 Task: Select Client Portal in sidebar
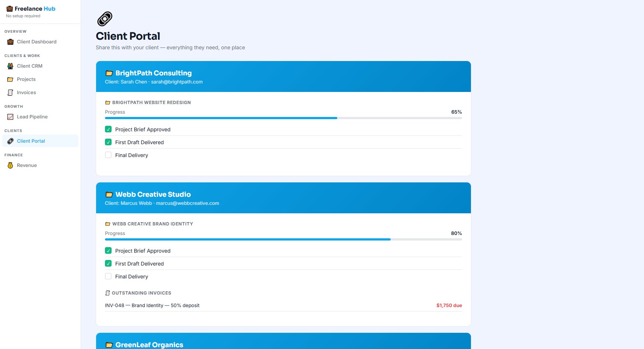(40, 141)
